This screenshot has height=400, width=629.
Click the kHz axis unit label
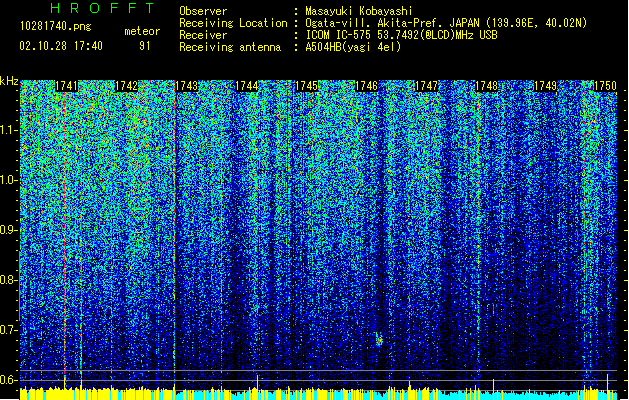coord(9,81)
